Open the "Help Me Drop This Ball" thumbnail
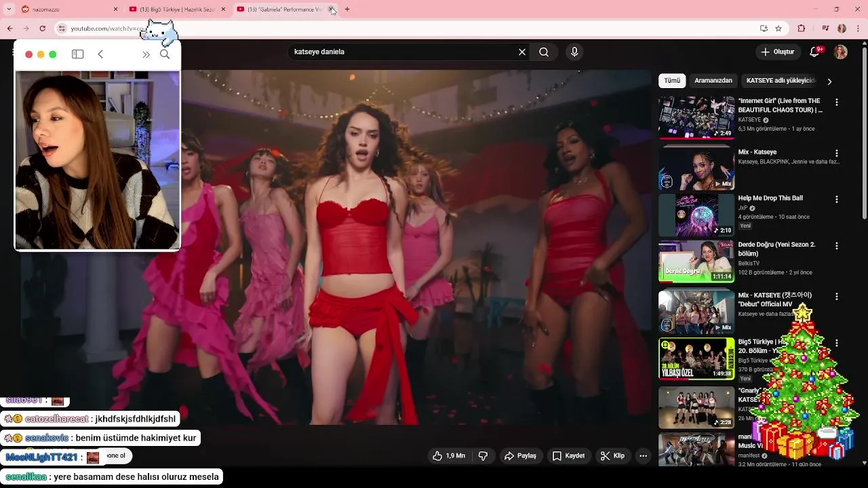868x488 pixels. pos(696,215)
